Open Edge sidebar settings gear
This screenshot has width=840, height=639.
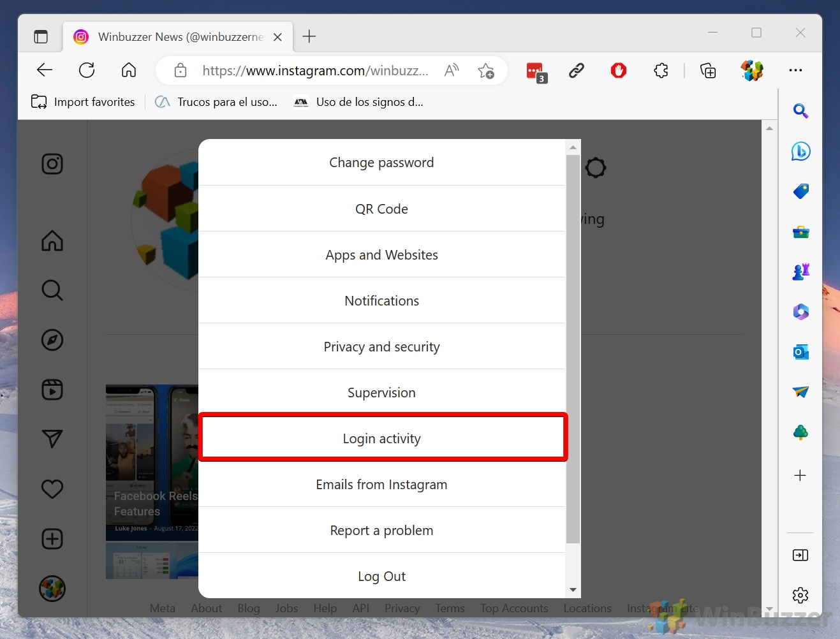click(x=800, y=596)
